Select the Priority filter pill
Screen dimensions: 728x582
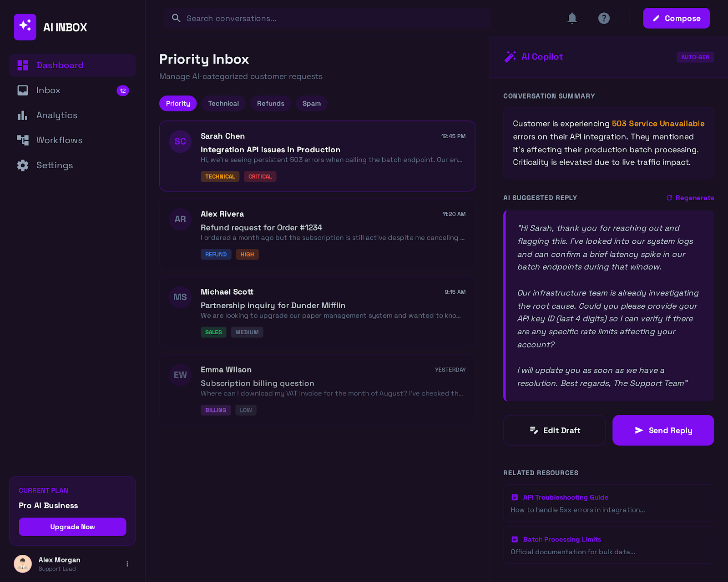pyautogui.click(x=177, y=103)
